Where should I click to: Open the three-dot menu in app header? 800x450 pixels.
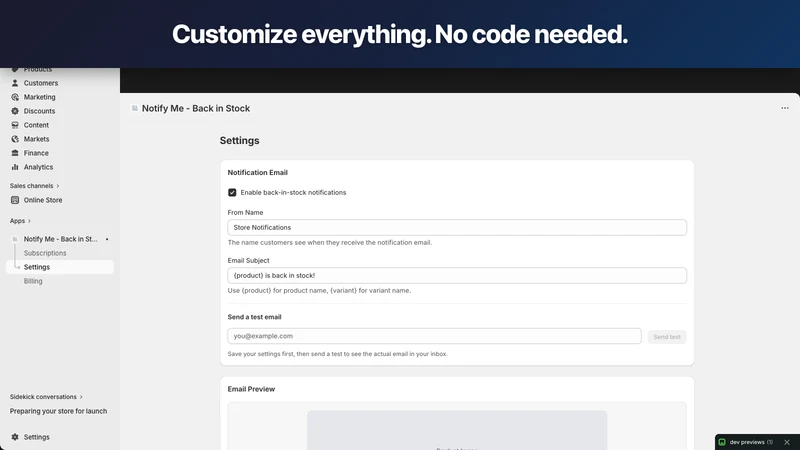point(785,108)
